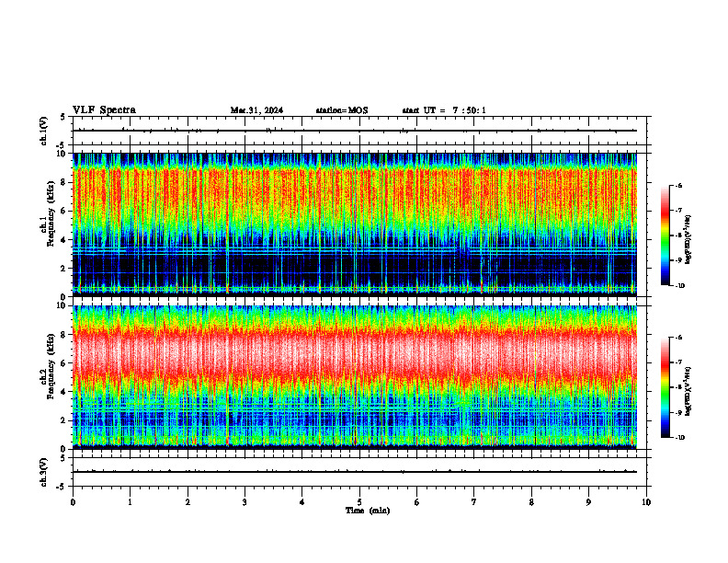Click the ch.3 voltage waveform trace
This screenshot has height=563, width=728.
tap(355, 472)
